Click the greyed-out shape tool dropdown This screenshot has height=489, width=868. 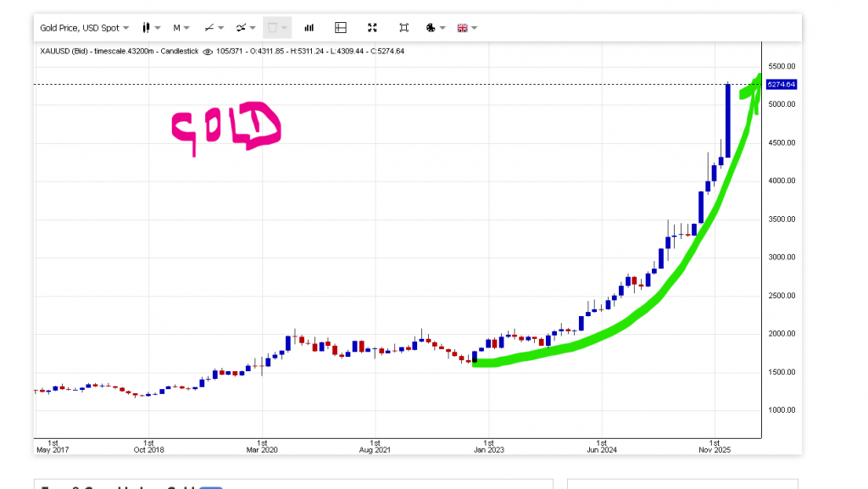click(277, 28)
